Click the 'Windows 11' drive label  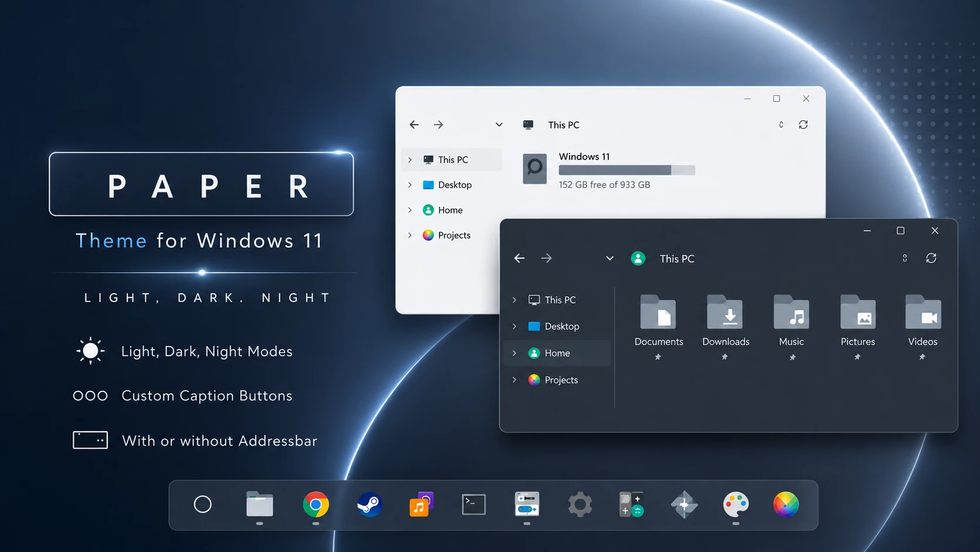coord(584,157)
